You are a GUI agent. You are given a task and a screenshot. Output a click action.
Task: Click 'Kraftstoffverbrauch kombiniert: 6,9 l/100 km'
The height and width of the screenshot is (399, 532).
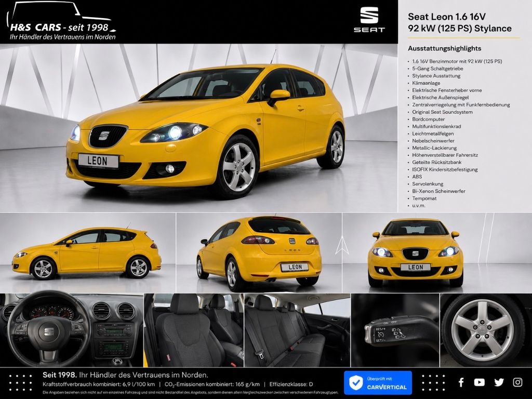[x=99, y=384]
